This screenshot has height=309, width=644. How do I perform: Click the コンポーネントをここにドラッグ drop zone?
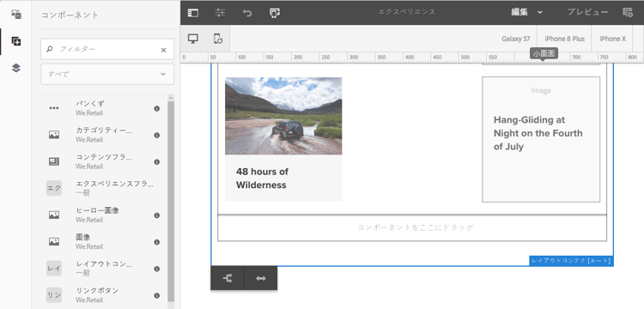click(x=412, y=227)
